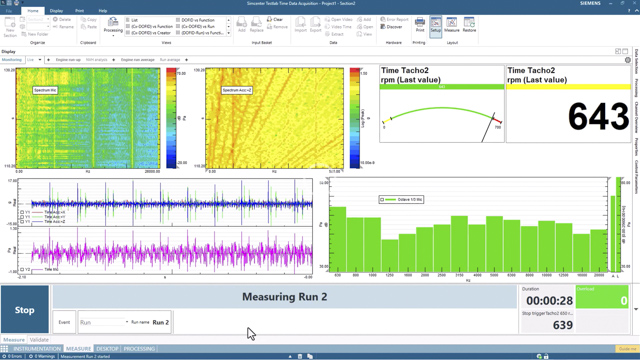This screenshot has height=360, width=640.
Task: Clear the Input Basket
Action: [275, 20]
